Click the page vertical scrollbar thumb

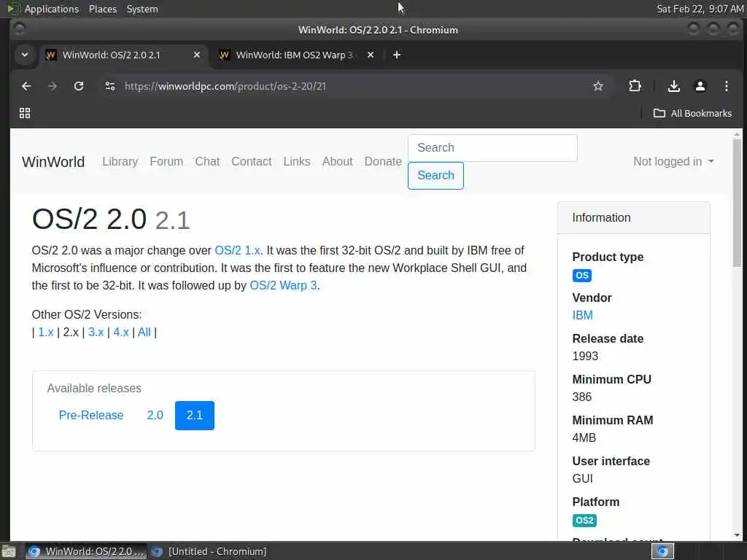click(737, 203)
